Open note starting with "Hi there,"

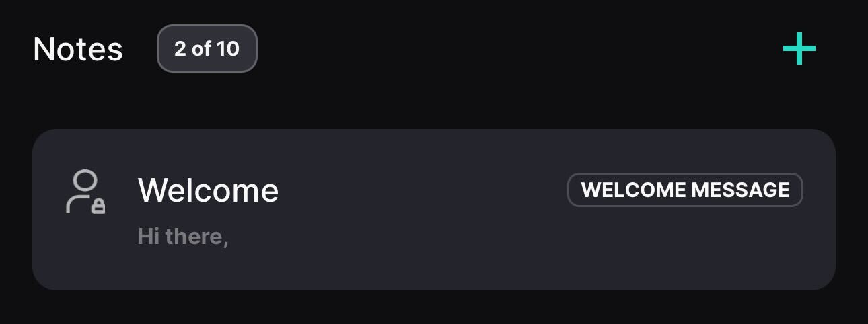coord(183,237)
